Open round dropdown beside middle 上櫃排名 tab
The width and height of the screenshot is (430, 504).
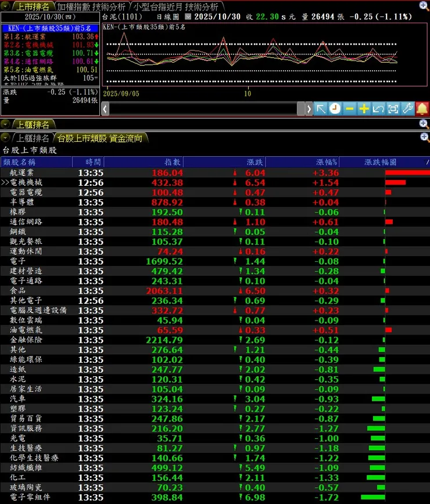point(5,124)
